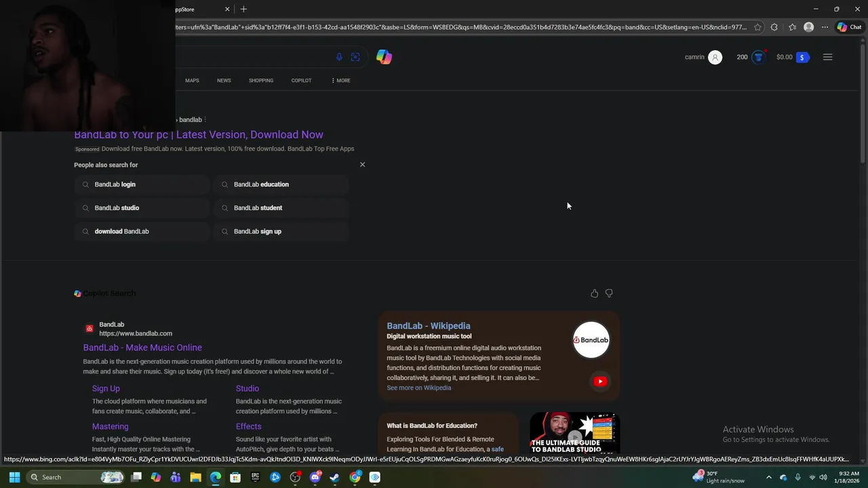Open Copilot Chat button in toolbar
The height and width of the screenshot is (488, 868).
850,27
